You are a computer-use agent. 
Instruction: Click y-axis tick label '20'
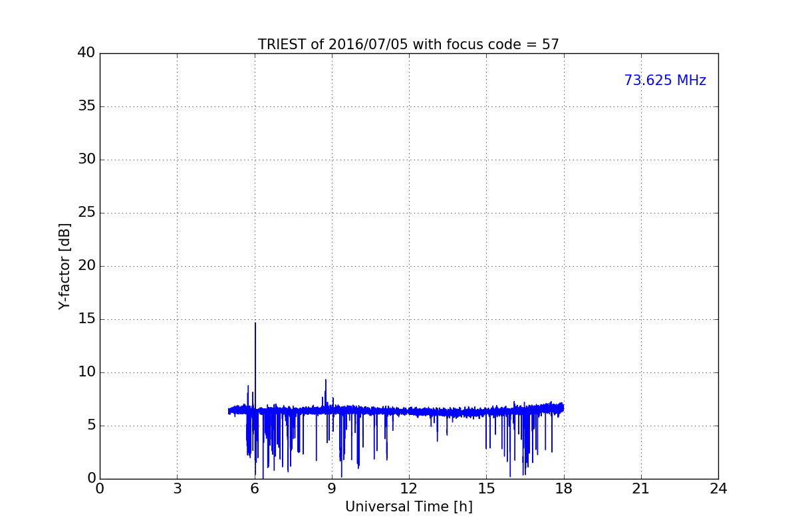coord(86,265)
